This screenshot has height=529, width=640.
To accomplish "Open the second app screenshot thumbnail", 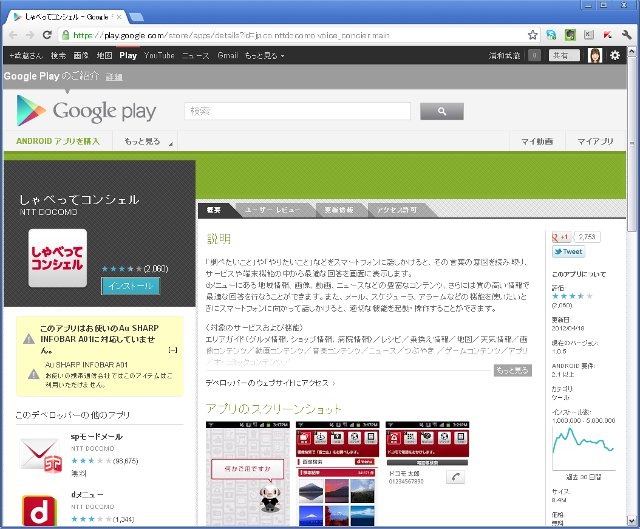I will (x=337, y=473).
